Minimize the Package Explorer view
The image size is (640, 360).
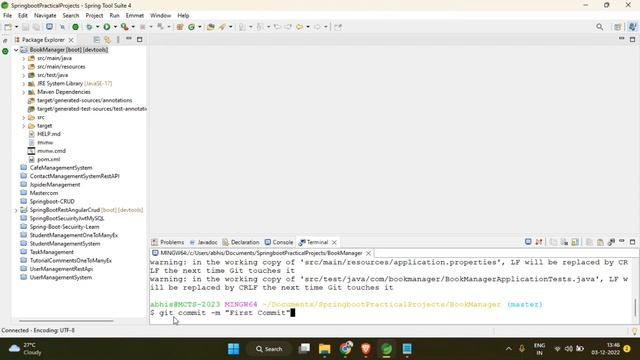point(129,39)
